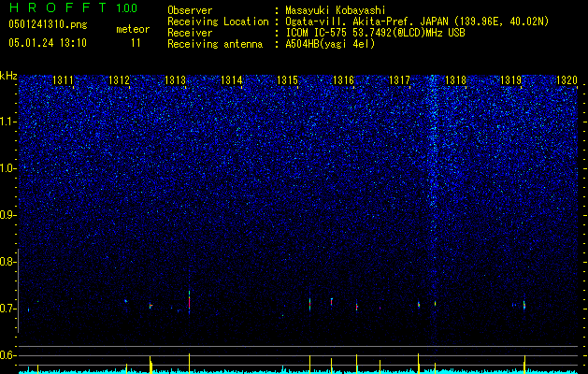The image size is (588, 374).
Task: Click the 0.8 kHz frequency label
Action: pos(8,262)
